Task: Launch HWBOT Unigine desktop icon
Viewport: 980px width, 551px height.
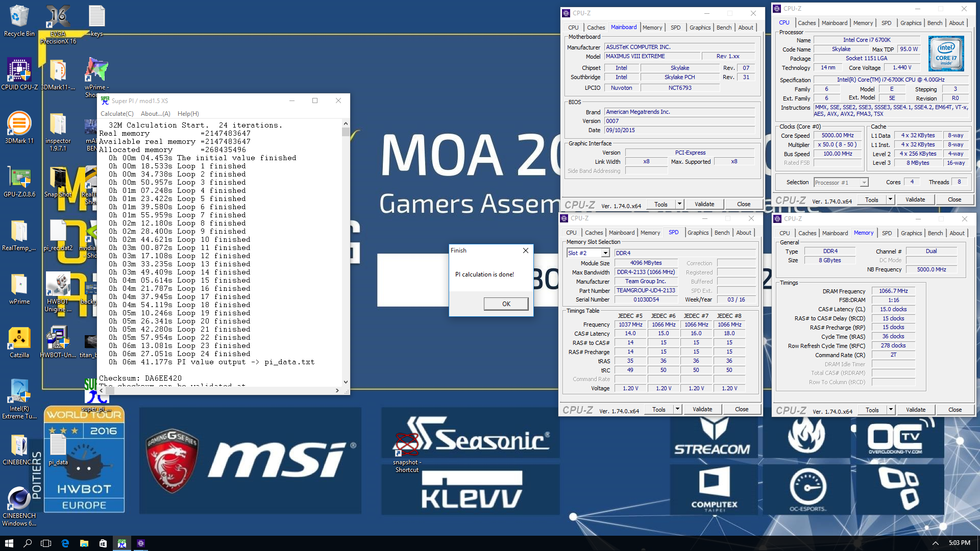Action: (58, 292)
